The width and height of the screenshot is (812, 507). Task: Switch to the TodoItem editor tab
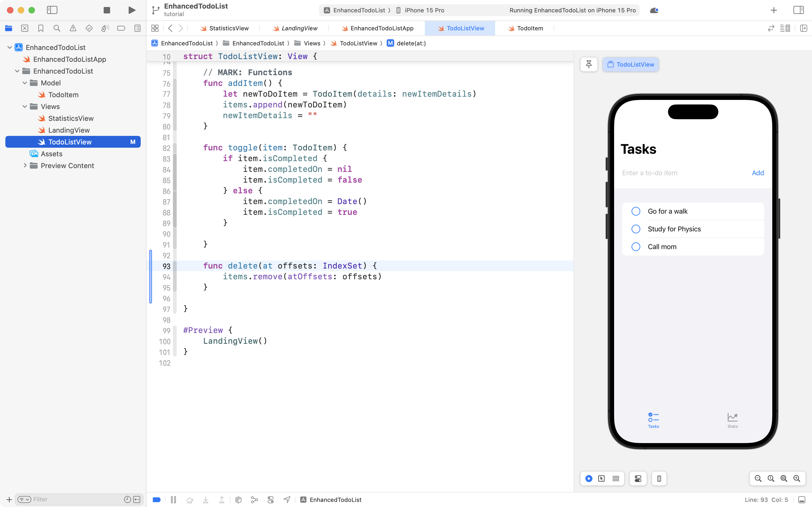[x=530, y=28]
